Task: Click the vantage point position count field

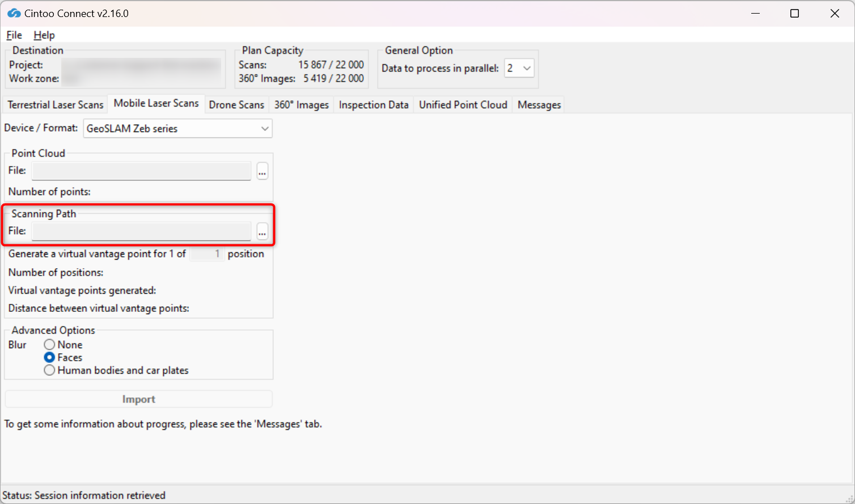Action: [x=206, y=254]
